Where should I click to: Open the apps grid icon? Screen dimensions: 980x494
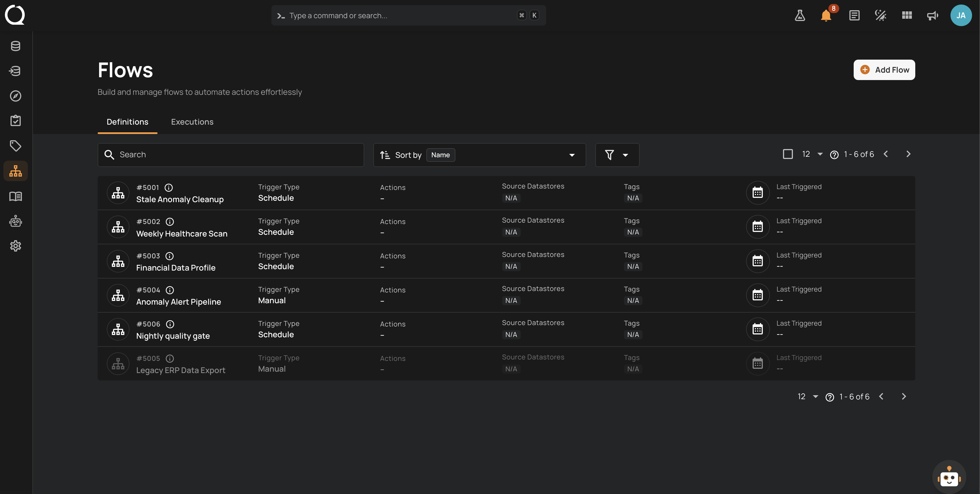(x=907, y=15)
